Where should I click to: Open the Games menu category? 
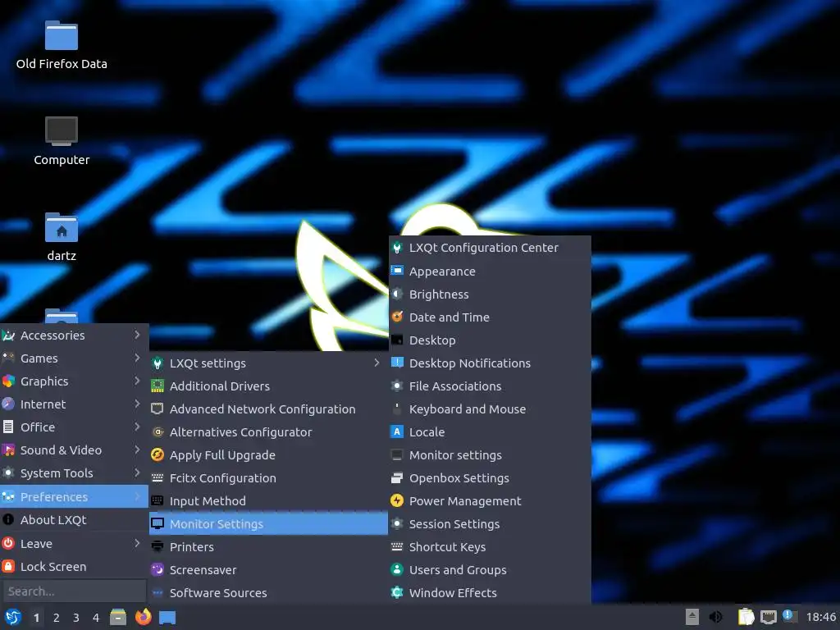pyautogui.click(x=74, y=358)
